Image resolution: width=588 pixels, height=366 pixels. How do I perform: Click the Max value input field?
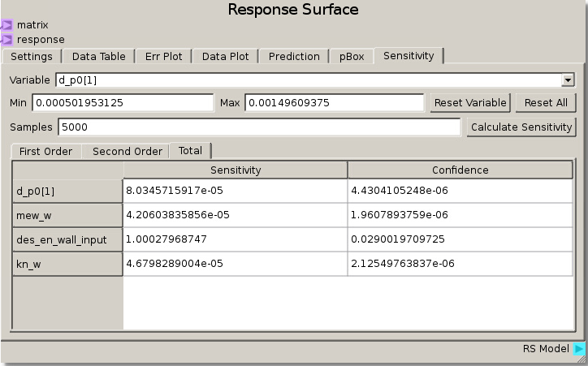click(334, 103)
